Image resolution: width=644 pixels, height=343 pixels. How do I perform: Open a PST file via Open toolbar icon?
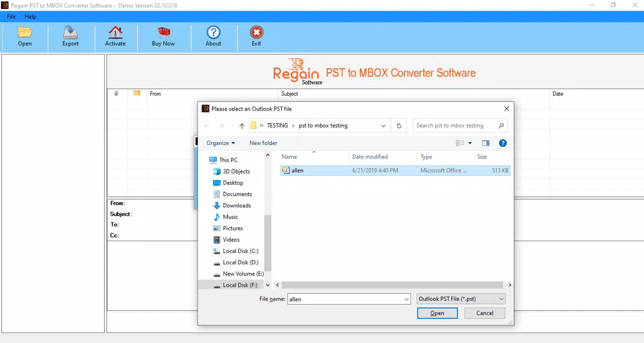point(25,36)
